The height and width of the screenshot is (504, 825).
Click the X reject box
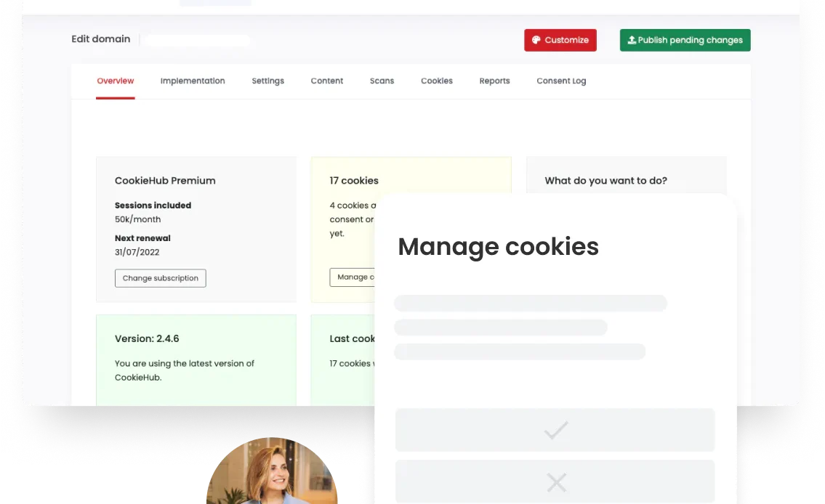(x=555, y=481)
